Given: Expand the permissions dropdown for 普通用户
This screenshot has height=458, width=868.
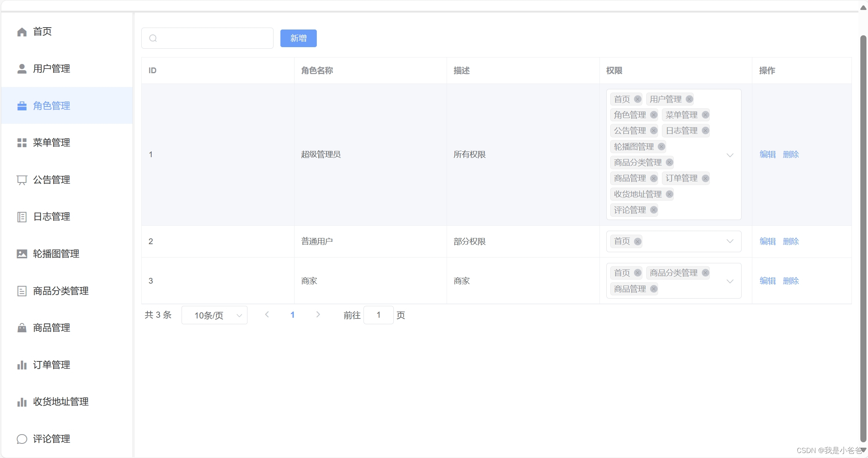Looking at the screenshot, I should pos(730,241).
